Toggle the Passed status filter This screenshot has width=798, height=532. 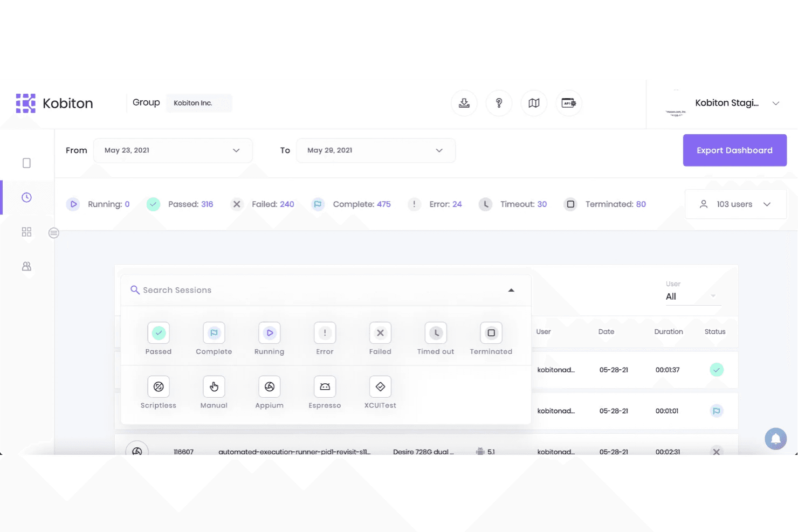coord(159,333)
